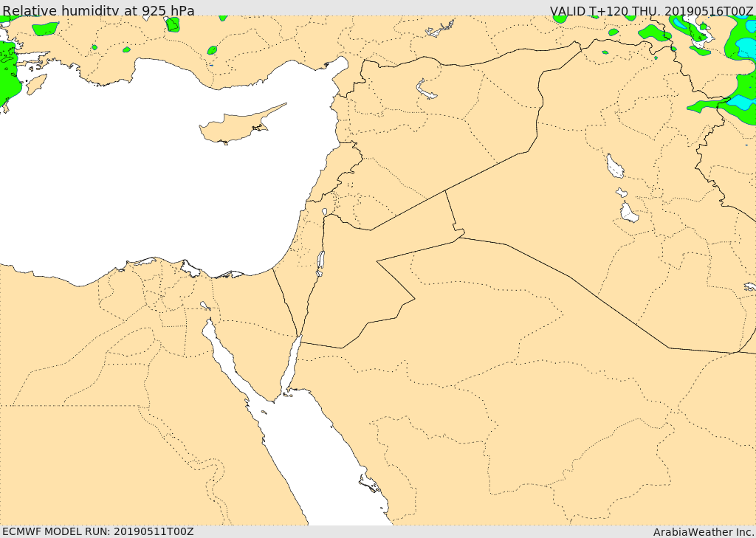This screenshot has width=756, height=538.
Task: Click the 'Relative humidity at 925 hPa' title
Action: tap(98, 10)
